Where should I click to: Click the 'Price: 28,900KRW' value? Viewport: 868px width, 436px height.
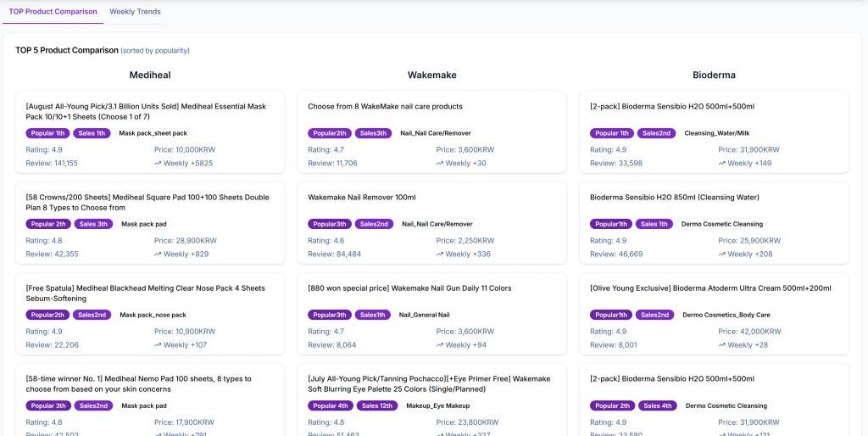coord(186,241)
